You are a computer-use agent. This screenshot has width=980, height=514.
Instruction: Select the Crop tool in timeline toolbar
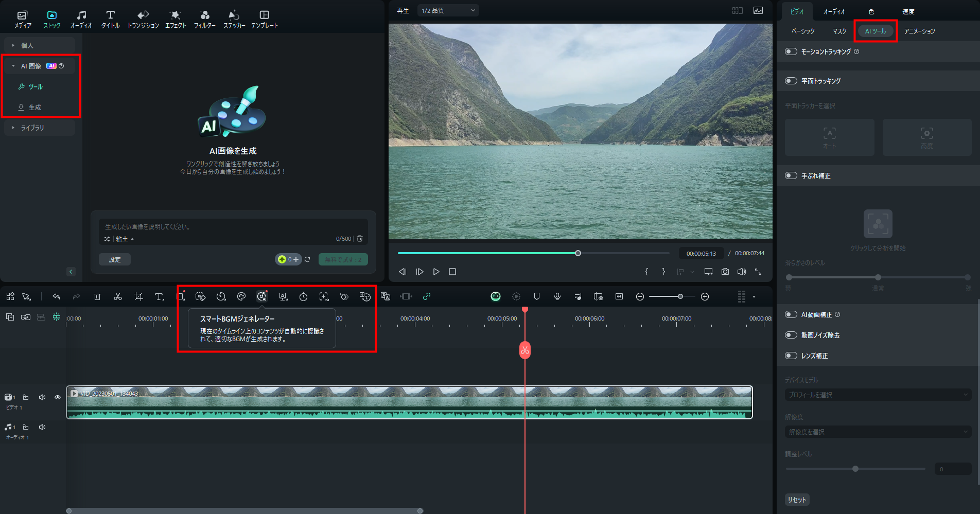pyautogui.click(x=138, y=296)
